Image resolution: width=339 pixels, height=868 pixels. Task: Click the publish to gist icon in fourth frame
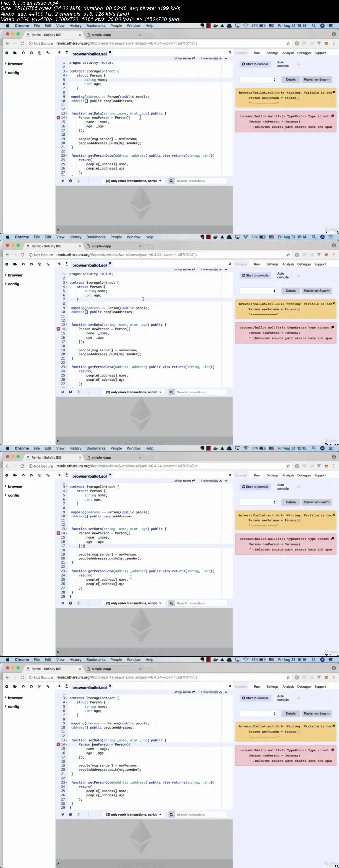[x=23, y=687]
